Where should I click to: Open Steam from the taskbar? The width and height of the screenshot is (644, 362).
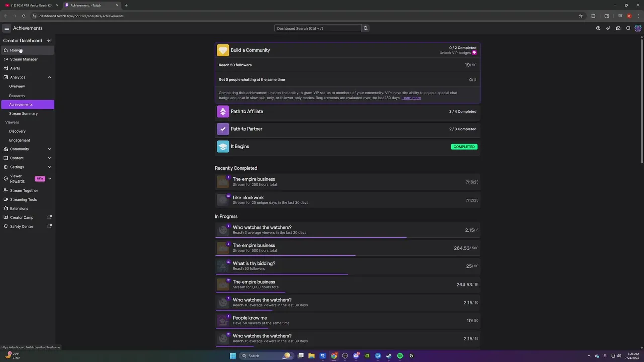(x=389, y=356)
